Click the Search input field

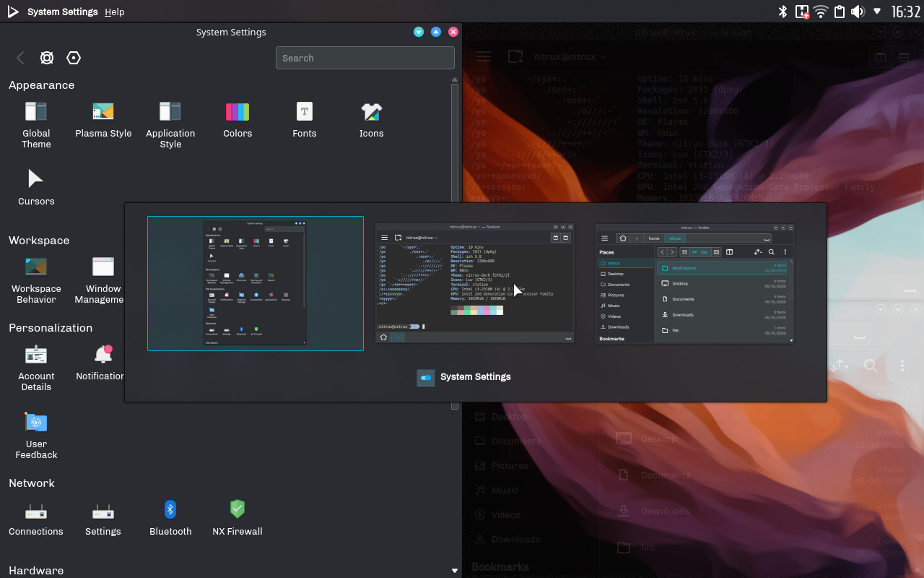pyautogui.click(x=365, y=58)
